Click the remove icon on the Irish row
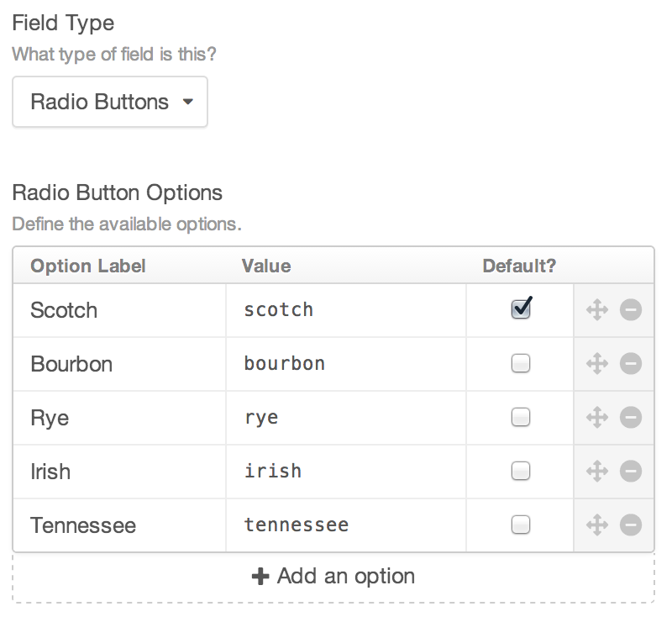 point(629,471)
